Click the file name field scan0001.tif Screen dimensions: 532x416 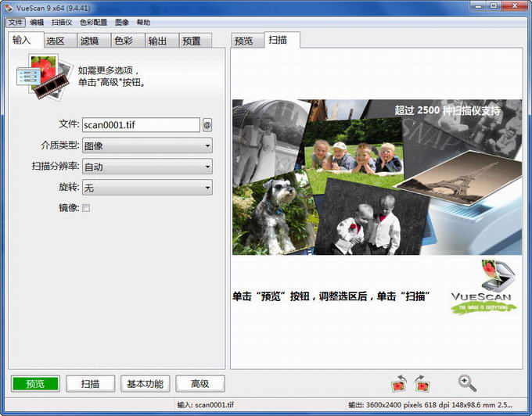click(141, 125)
